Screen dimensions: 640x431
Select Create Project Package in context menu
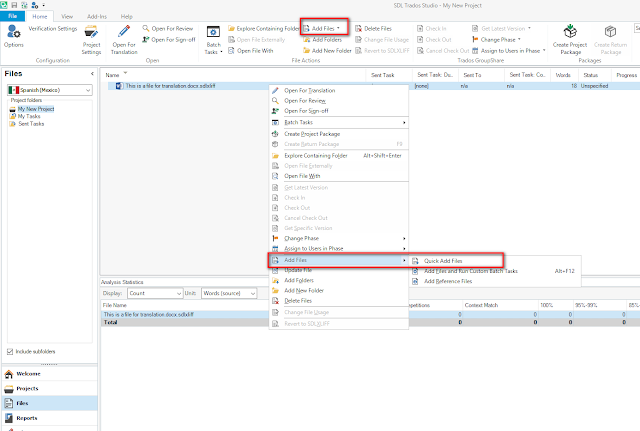tap(312, 134)
